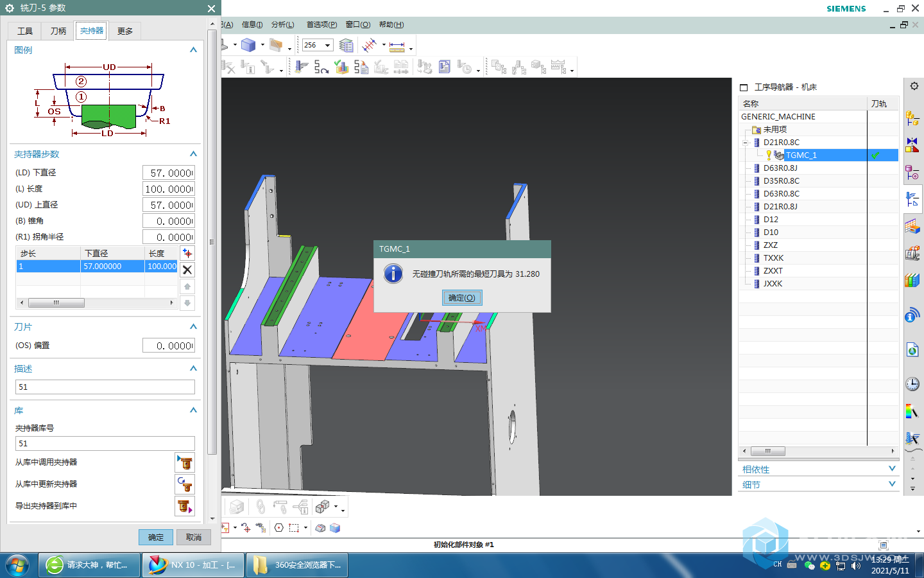Open the Assembly Navigator sidebar icon
This screenshot has width=924, height=578.
point(912,118)
